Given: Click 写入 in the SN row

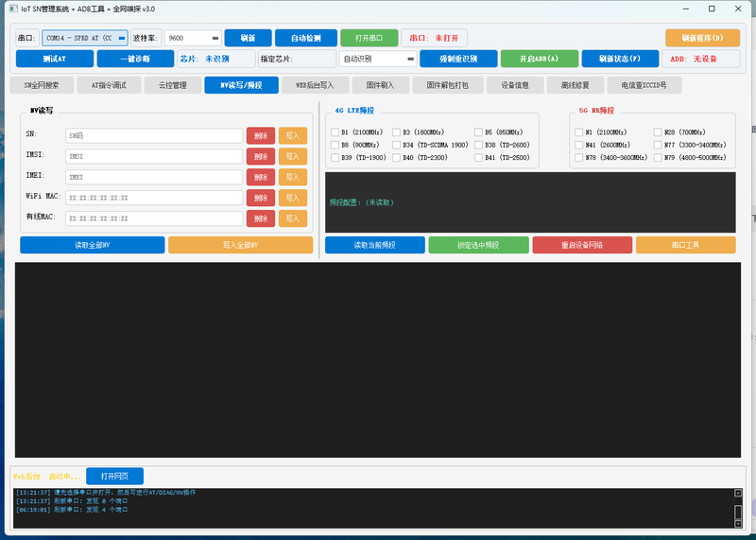Looking at the screenshot, I should pyautogui.click(x=293, y=135).
